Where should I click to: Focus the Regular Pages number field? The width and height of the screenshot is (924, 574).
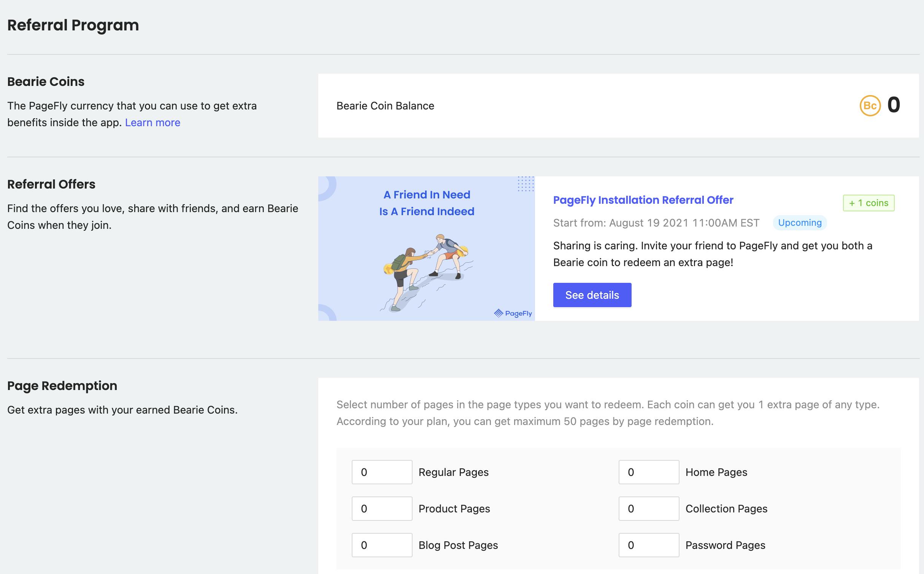[x=382, y=472]
